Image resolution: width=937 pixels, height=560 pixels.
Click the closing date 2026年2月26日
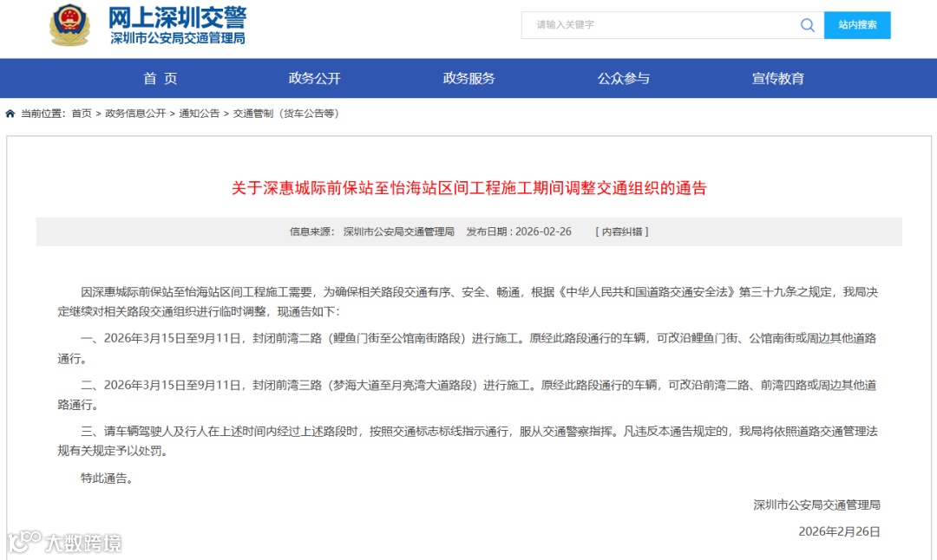tap(839, 531)
